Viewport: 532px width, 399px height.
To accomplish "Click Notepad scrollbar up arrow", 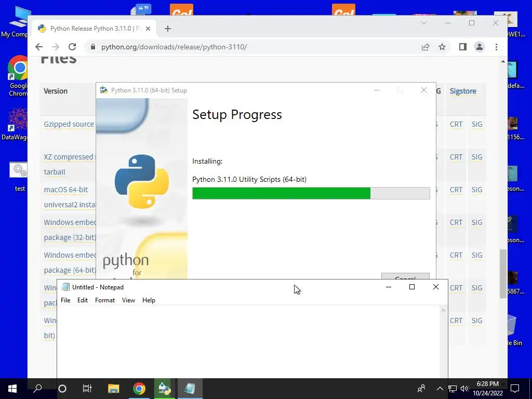I will [444, 311].
